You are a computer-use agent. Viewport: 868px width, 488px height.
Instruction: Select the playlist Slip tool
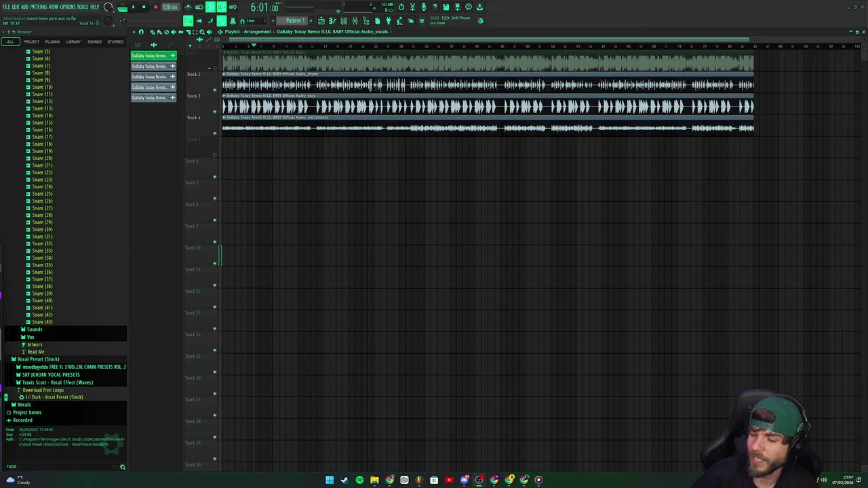(180, 32)
